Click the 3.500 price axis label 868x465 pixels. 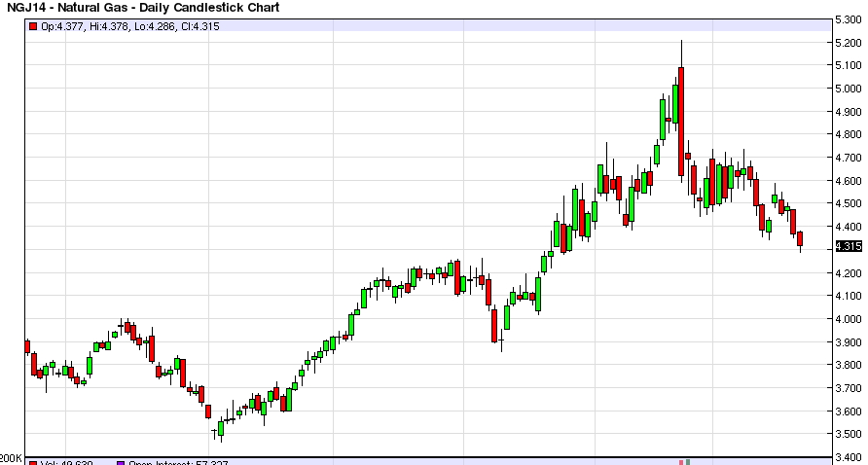(848, 435)
